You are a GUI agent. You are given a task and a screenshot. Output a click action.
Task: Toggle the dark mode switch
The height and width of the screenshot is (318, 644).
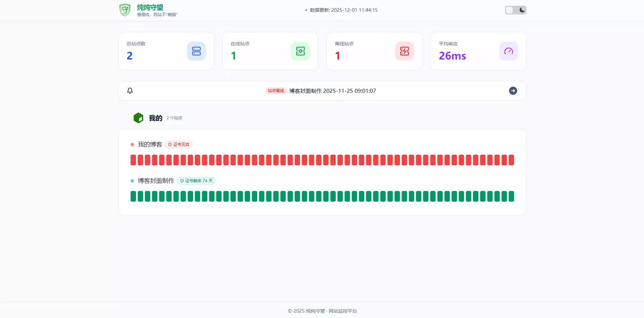(515, 10)
